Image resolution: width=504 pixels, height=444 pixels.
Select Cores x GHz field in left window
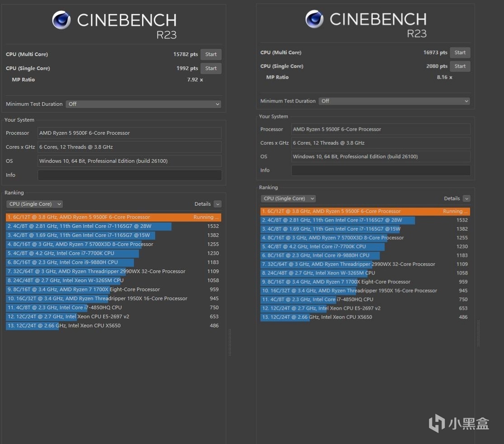point(129,147)
